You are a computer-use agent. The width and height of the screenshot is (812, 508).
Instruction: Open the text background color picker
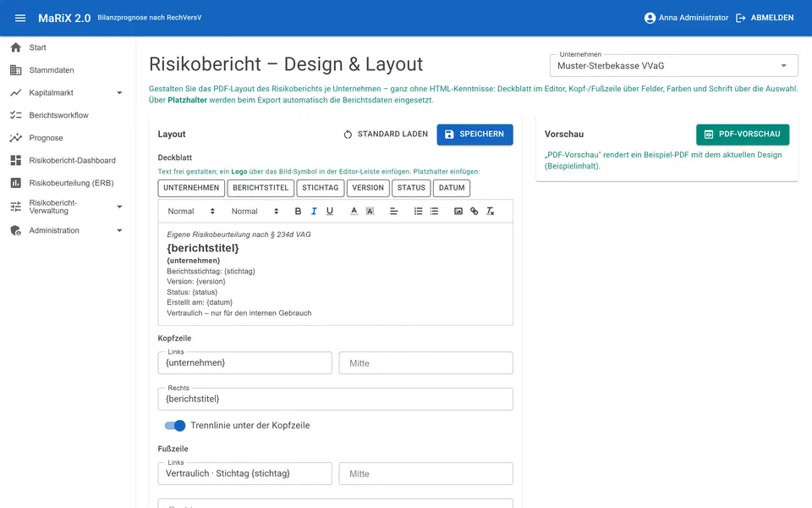pos(370,211)
